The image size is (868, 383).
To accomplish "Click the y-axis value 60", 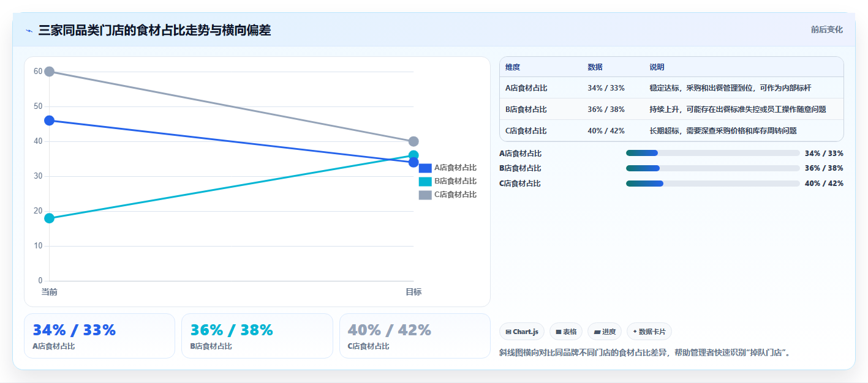I will (38, 72).
